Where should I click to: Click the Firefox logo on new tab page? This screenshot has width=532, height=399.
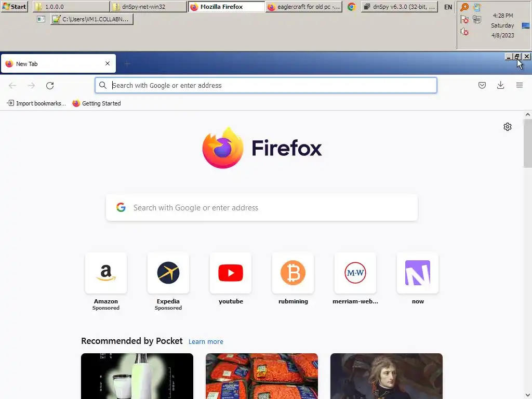coord(262,148)
